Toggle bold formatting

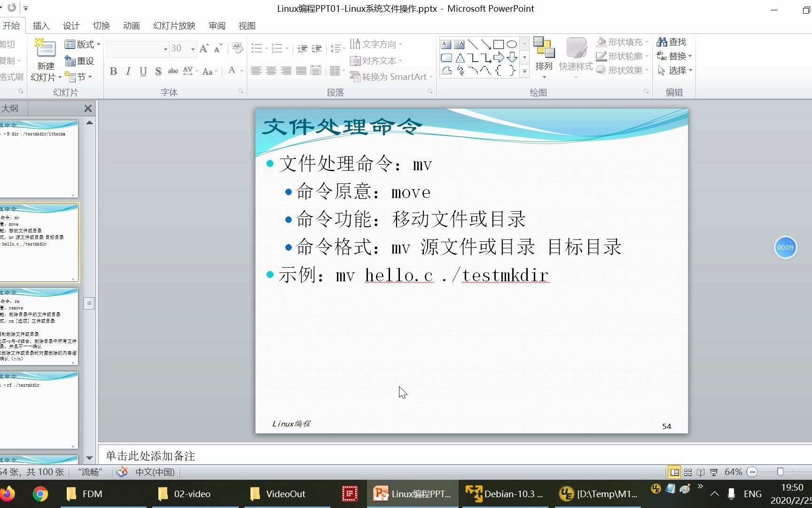tap(113, 71)
